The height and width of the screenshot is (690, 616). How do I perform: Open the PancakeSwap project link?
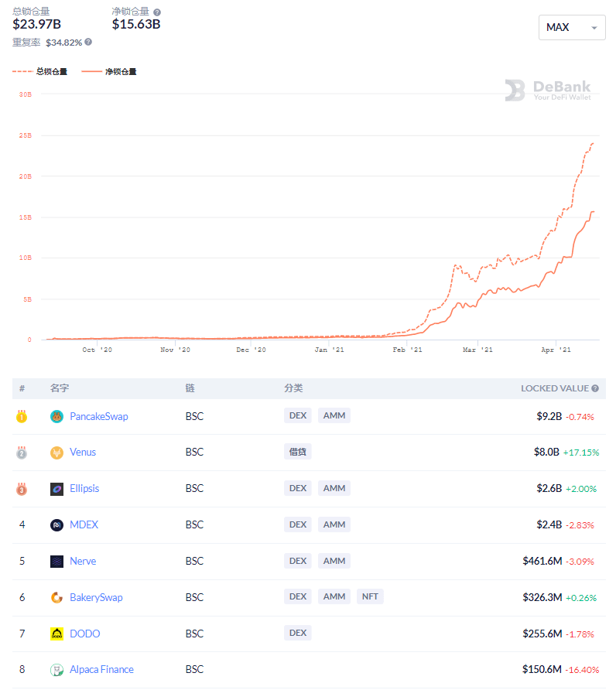click(99, 416)
